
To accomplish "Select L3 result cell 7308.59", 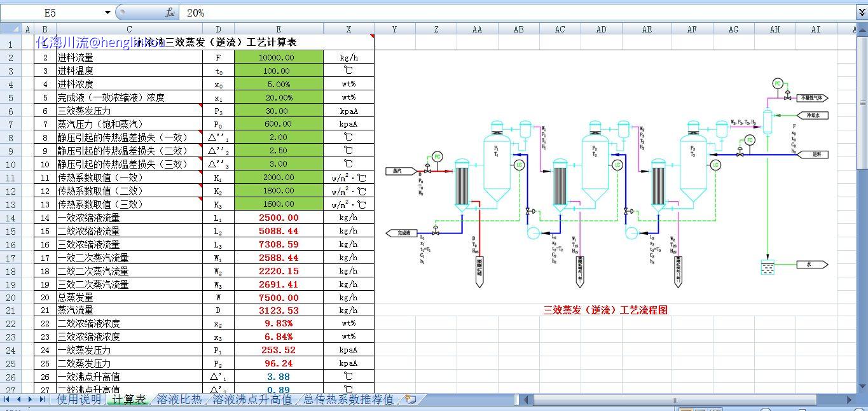I will (279, 244).
